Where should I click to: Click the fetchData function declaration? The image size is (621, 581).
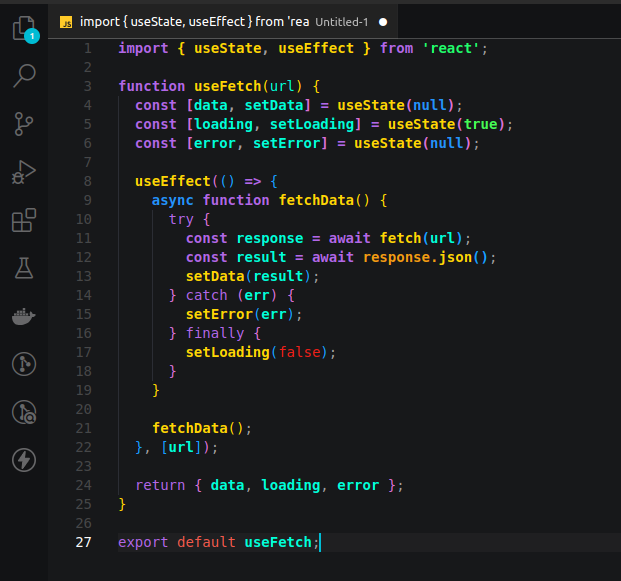(316, 200)
